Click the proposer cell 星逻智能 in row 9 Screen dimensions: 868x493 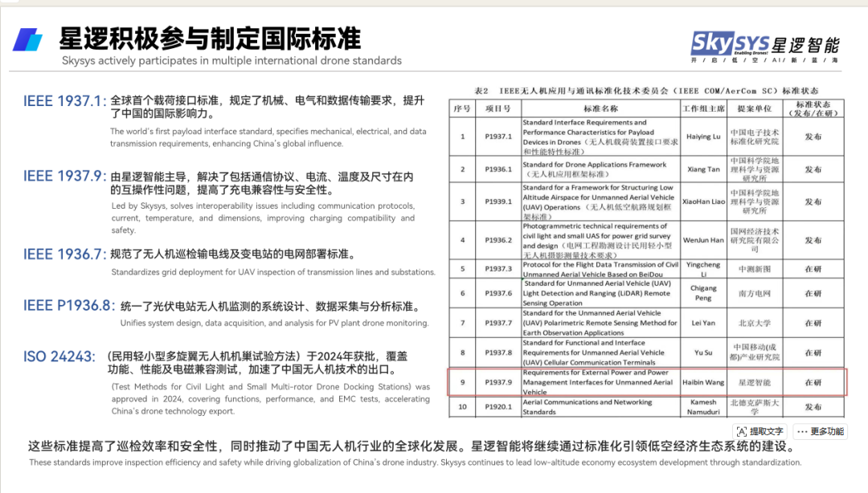point(754,382)
